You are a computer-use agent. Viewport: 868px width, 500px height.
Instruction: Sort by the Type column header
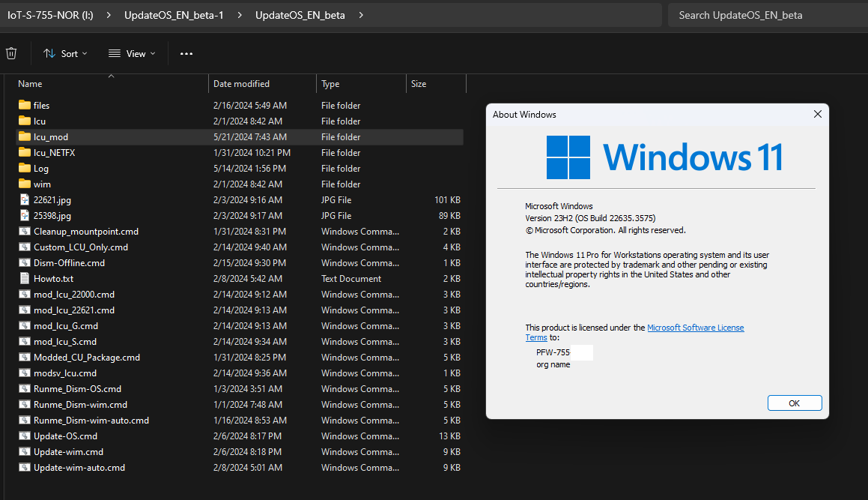click(330, 84)
